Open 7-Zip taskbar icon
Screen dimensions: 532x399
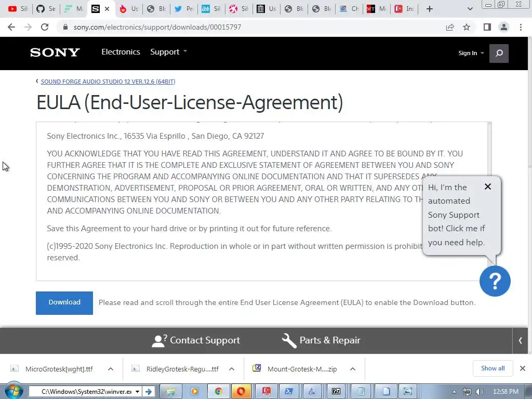coord(336,392)
